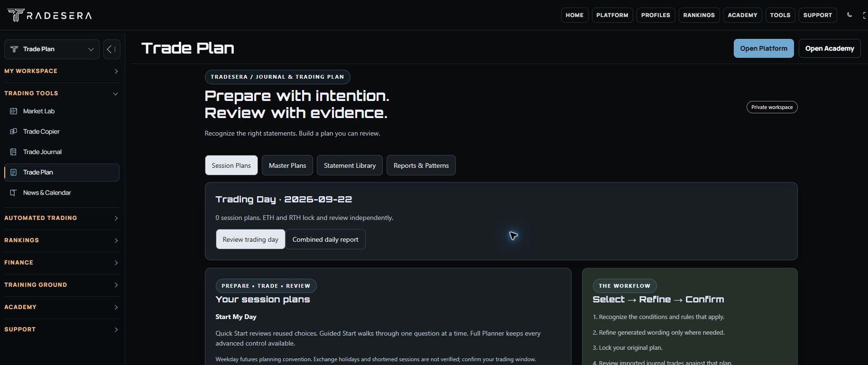Expand the Rankings sidebar section
Viewport: 868px width, 365px height.
[62, 240]
